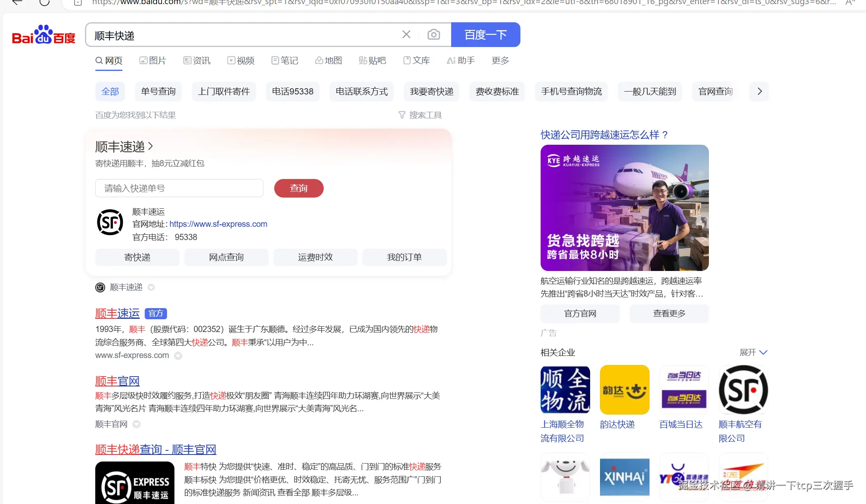Open the 更多 menu

[500, 60]
